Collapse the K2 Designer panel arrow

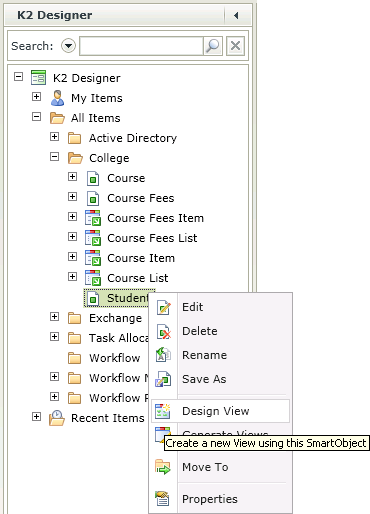[x=236, y=15]
